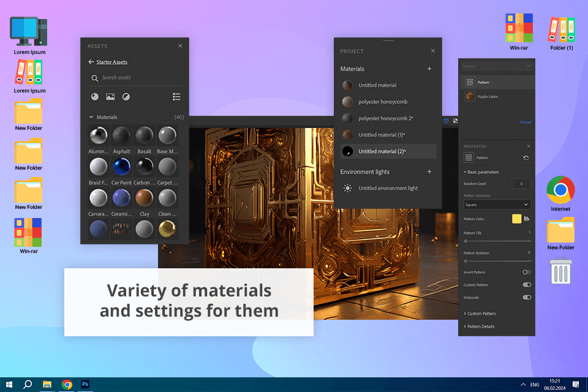The width and height of the screenshot is (588, 392).
Task: Open the Windows Start menu
Action: click(9, 384)
